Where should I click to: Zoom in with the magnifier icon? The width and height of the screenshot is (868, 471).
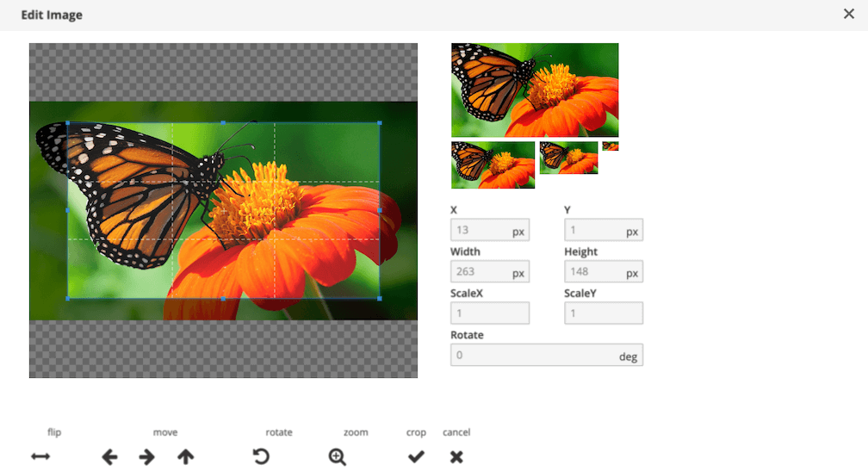338,456
